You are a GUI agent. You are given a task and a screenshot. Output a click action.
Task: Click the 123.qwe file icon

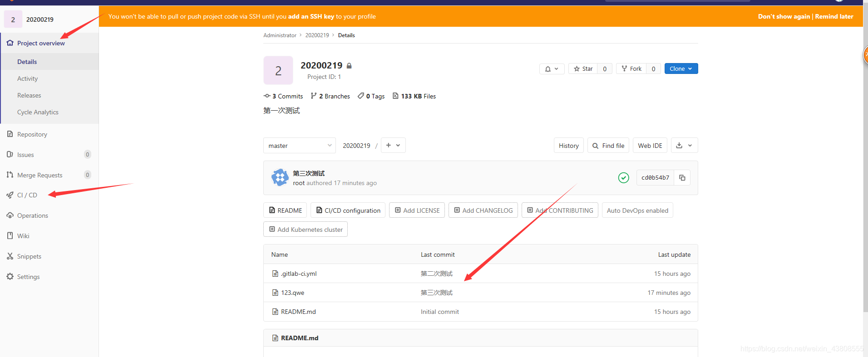pos(275,293)
